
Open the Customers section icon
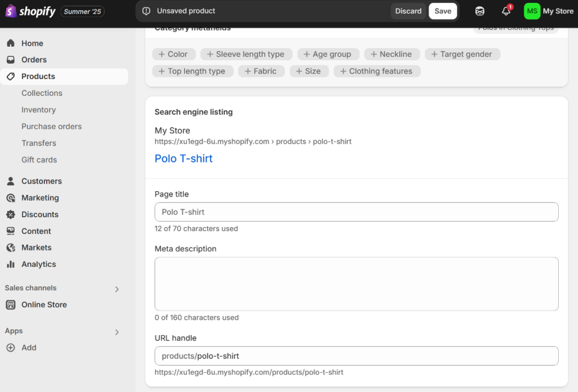point(11,181)
